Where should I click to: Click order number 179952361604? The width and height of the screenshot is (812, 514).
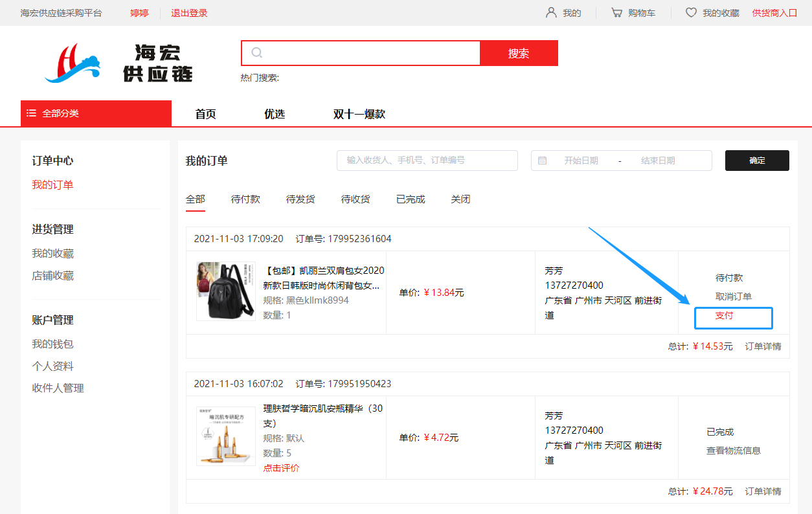point(359,239)
